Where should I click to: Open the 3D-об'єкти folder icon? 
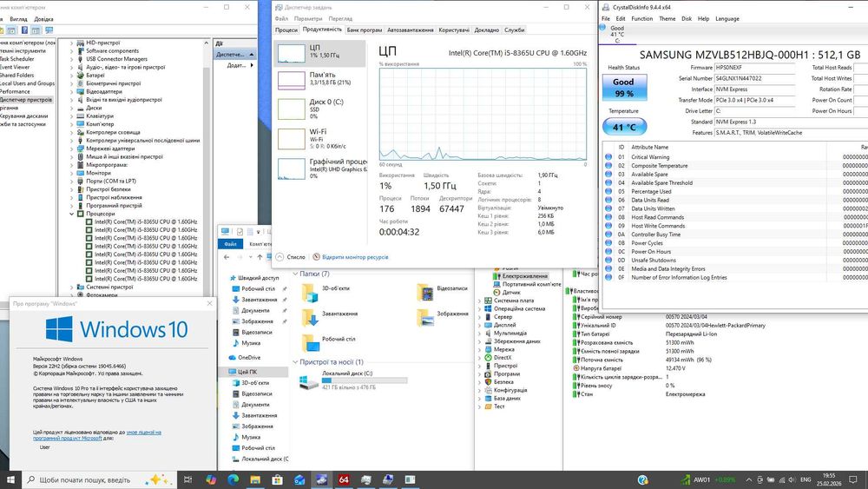pos(310,293)
